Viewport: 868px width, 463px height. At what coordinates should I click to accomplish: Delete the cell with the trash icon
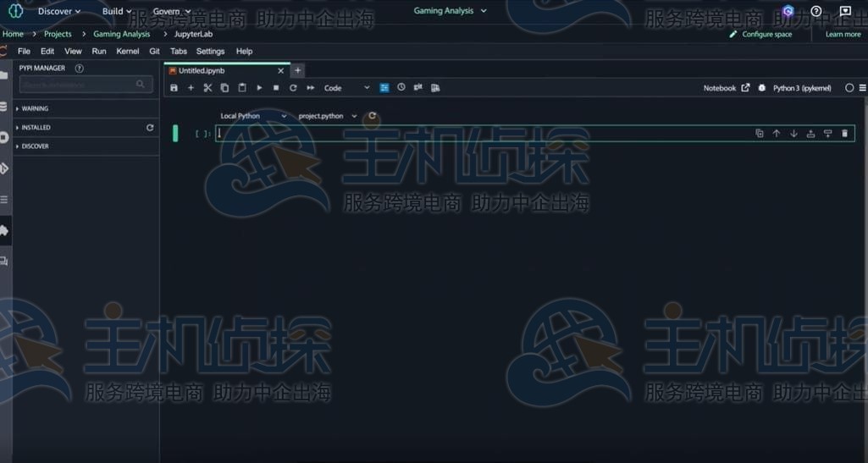[x=844, y=133]
